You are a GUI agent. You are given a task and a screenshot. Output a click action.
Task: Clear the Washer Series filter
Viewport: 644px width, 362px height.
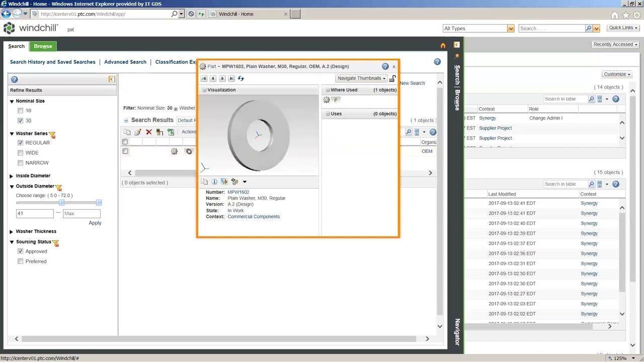[x=52, y=134]
